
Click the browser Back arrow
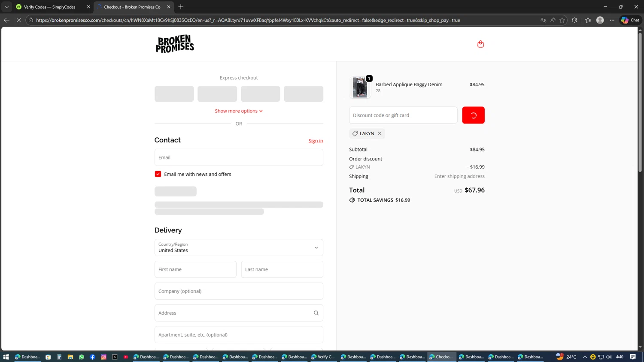tap(6, 20)
